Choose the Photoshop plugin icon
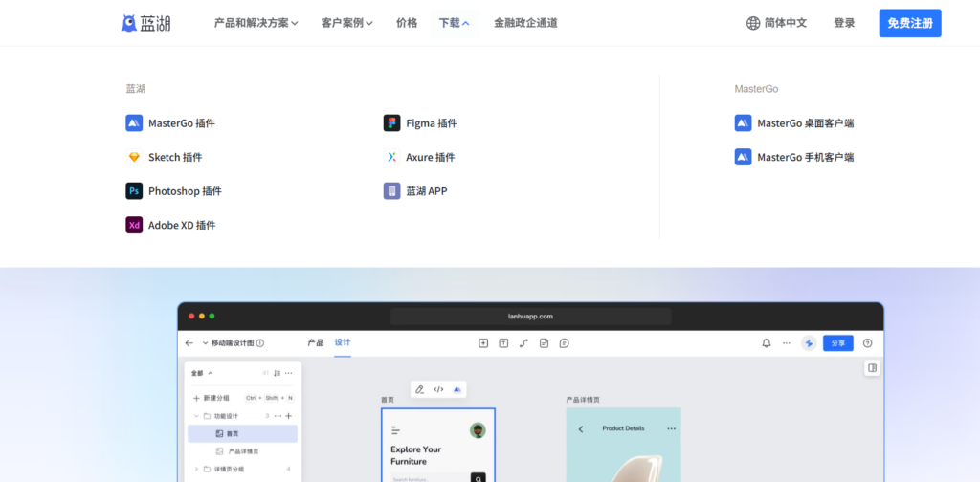The height and width of the screenshot is (482, 980). (x=134, y=191)
